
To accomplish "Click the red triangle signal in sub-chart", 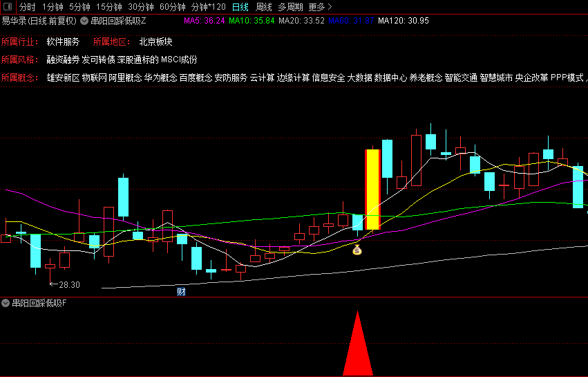I will point(358,343).
